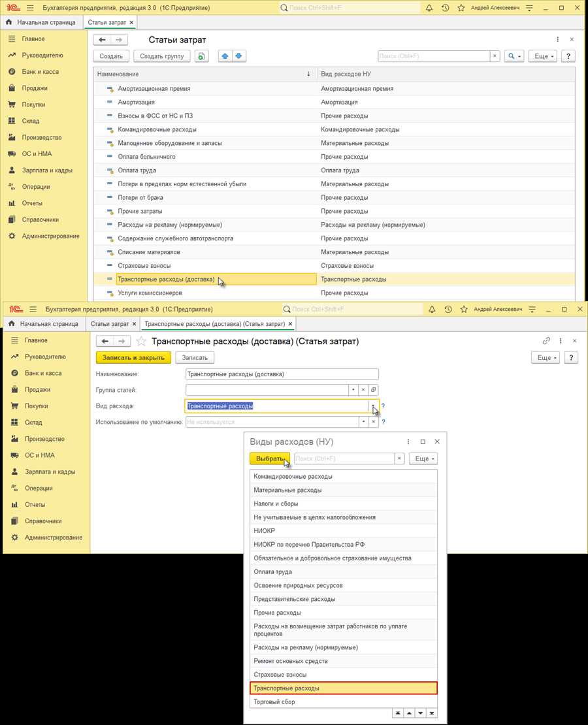
Task: Open notifications bell in Статьи затрат list window
Action: [x=429, y=8]
